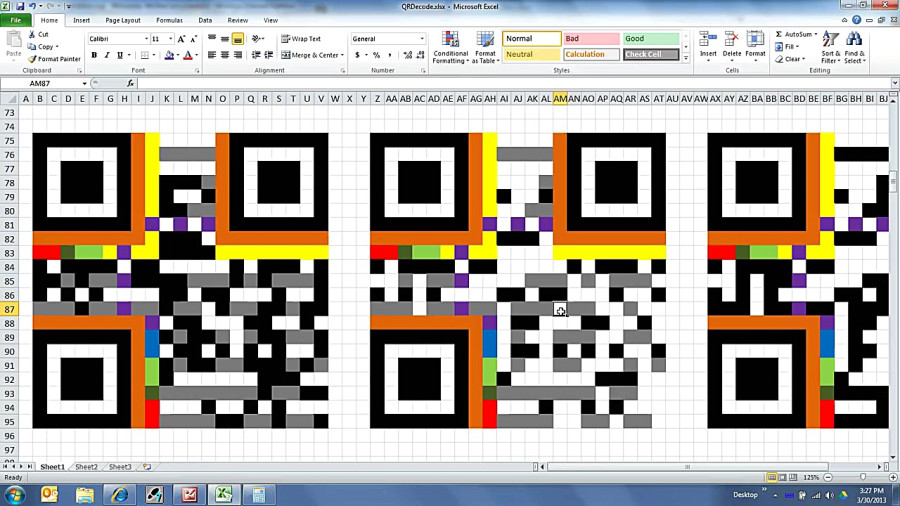Screen dimensions: 900x506
Task: Open Conditional Formatting menu
Action: pyautogui.click(x=451, y=47)
